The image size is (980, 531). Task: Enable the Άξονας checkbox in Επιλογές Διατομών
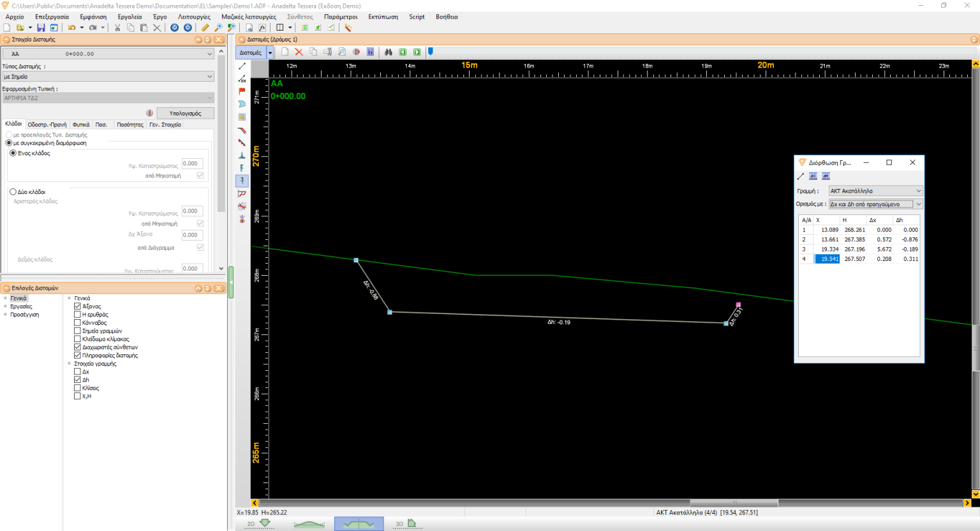pos(77,306)
